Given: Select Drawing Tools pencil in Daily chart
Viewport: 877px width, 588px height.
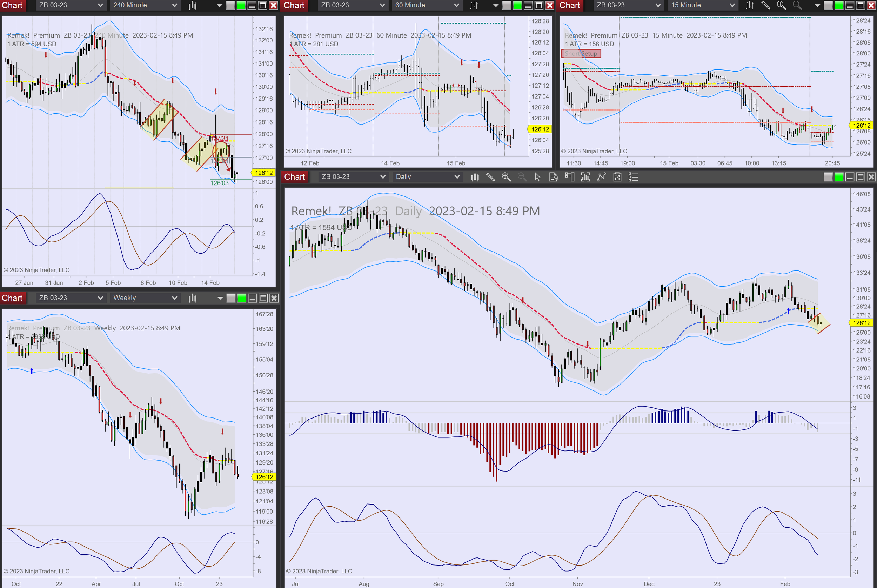Looking at the screenshot, I should [490, 177].
